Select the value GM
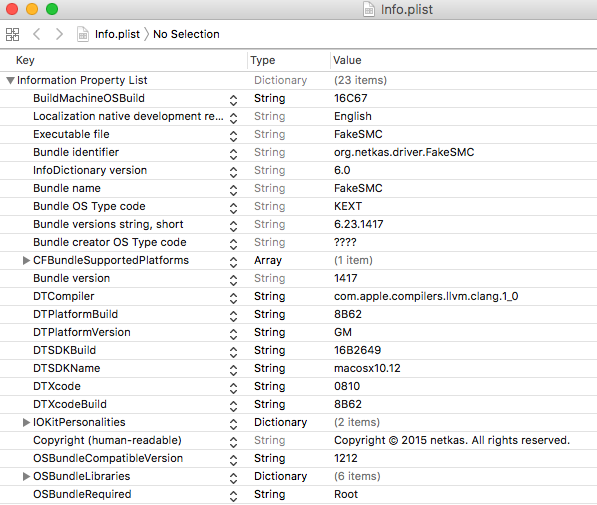The height and width of the screenshot is (505, 597). tap(343, 332)
